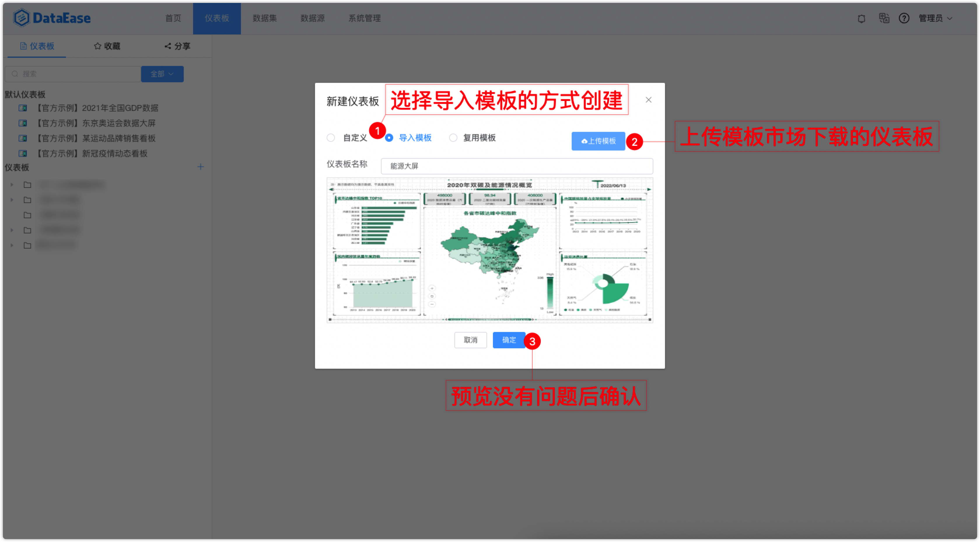This screenshot has width=980, height=542.
Task: Switch language using the translate icon
Action: [x=884, y=18]
